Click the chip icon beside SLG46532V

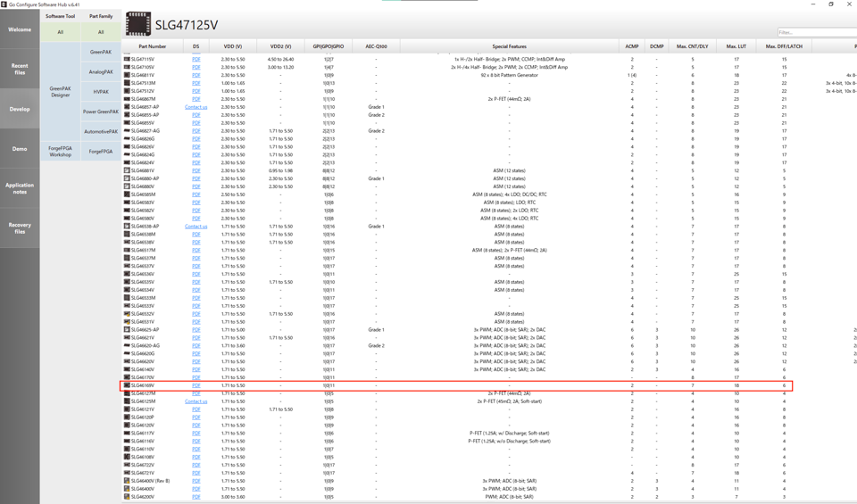(127, 314)
